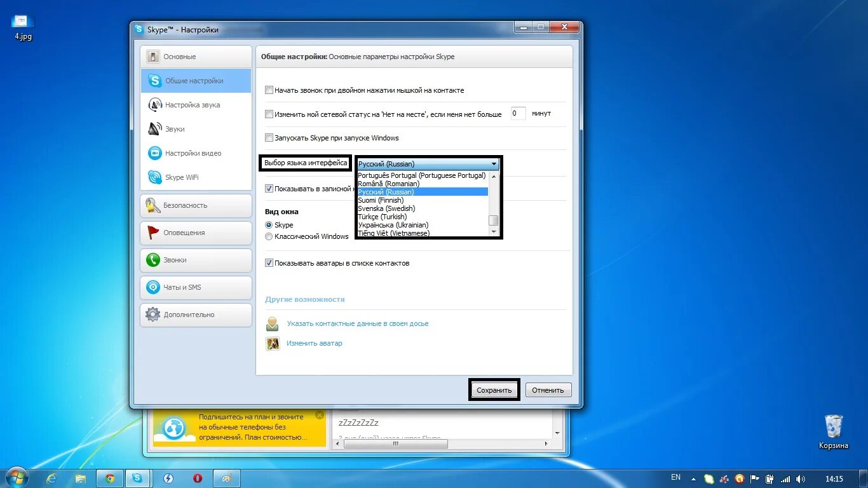Open Настройка звука settings
The width and height of the screenshot is (868, 488).
(196, 105)
